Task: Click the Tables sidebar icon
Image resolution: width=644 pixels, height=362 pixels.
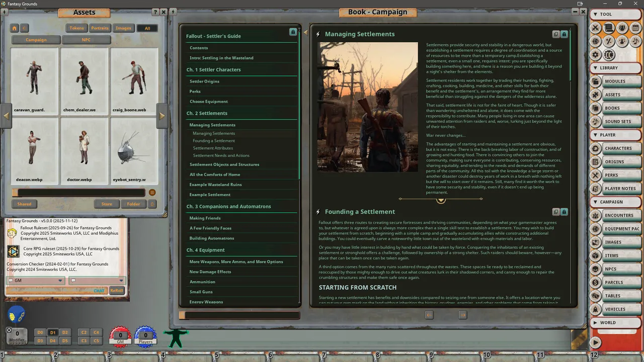Action: (x=596, y=296)
